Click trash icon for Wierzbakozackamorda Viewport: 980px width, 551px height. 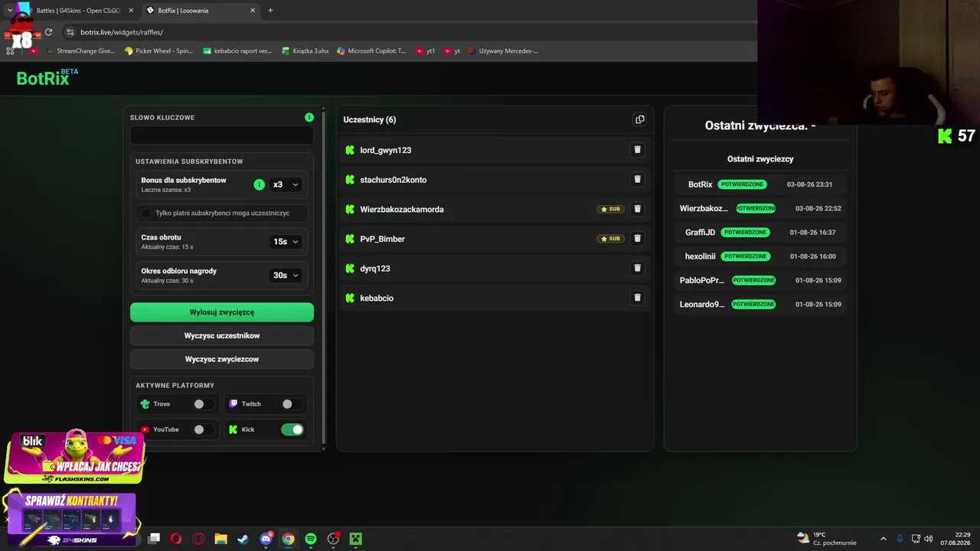tap(637, 209)
